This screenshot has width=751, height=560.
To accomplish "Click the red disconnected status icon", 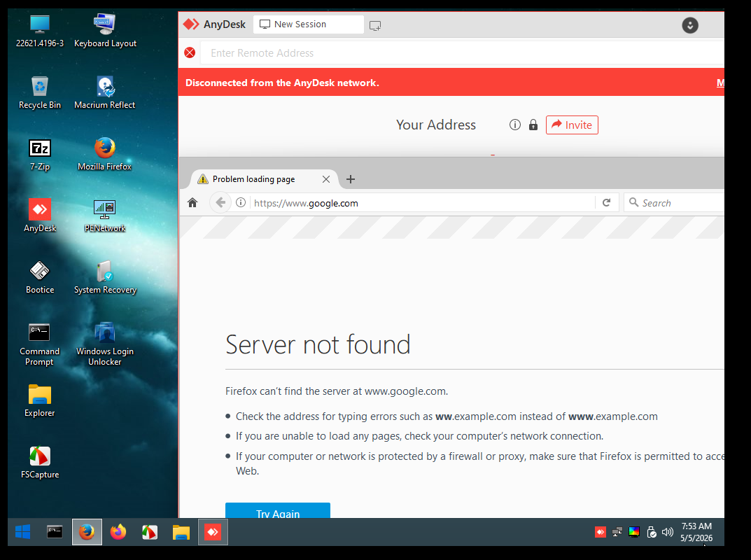I will click(x=190, y=52).
